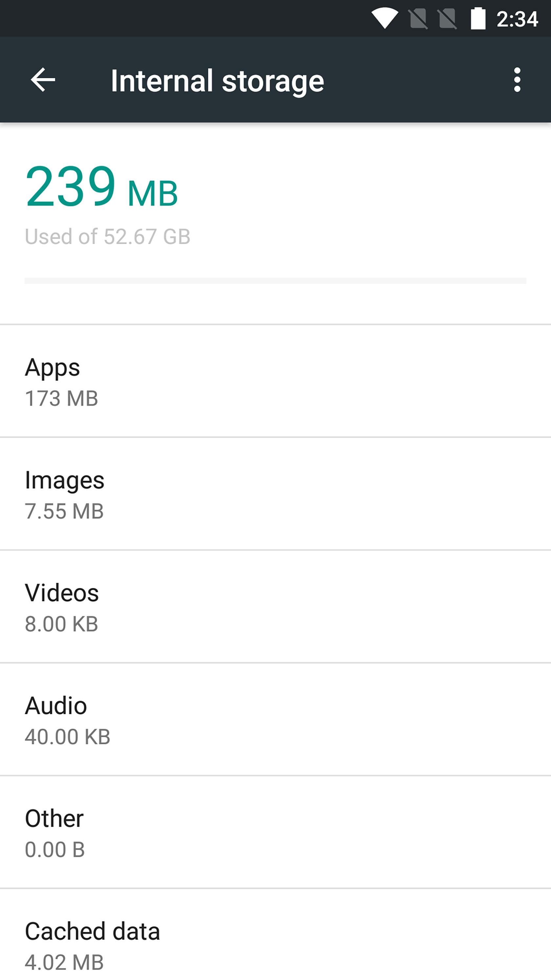
Task: Tap the 2:34 clock in status bar
Action: 517,19
